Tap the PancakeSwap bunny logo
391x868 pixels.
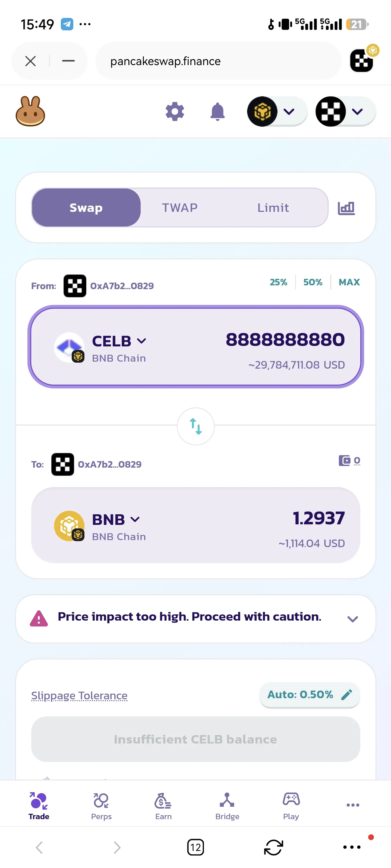click(x=30, y=111)
